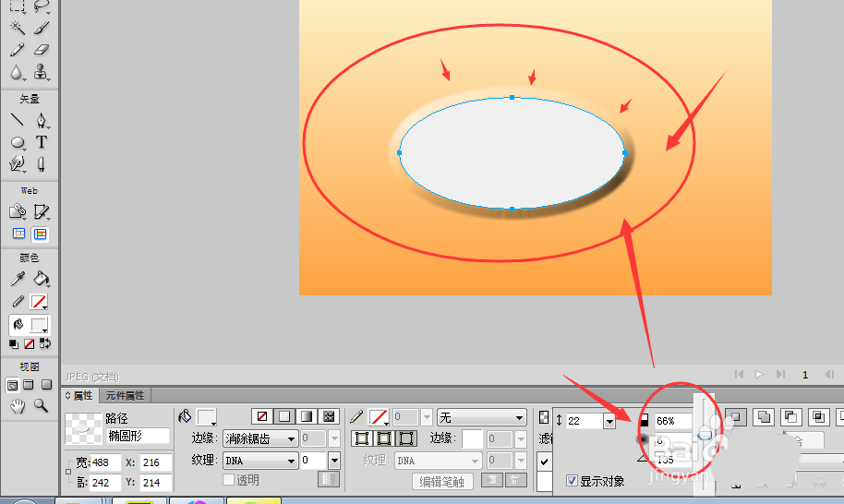Hide slices and hotspots
844x504 pixels.
pos(18,234)
